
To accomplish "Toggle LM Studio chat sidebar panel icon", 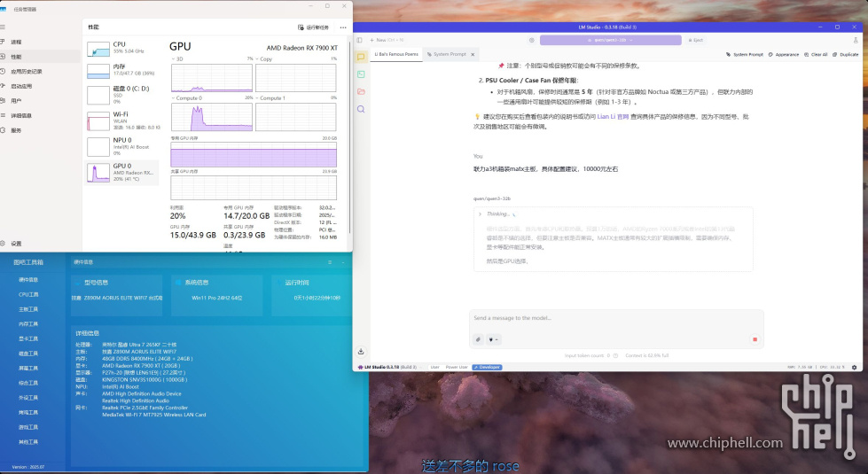I will point(359,40).
